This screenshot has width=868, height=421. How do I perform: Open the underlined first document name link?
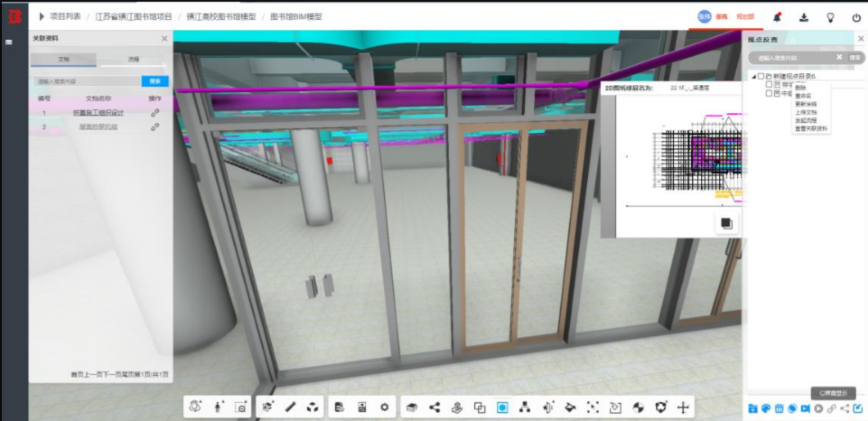[x=98, y=112]
